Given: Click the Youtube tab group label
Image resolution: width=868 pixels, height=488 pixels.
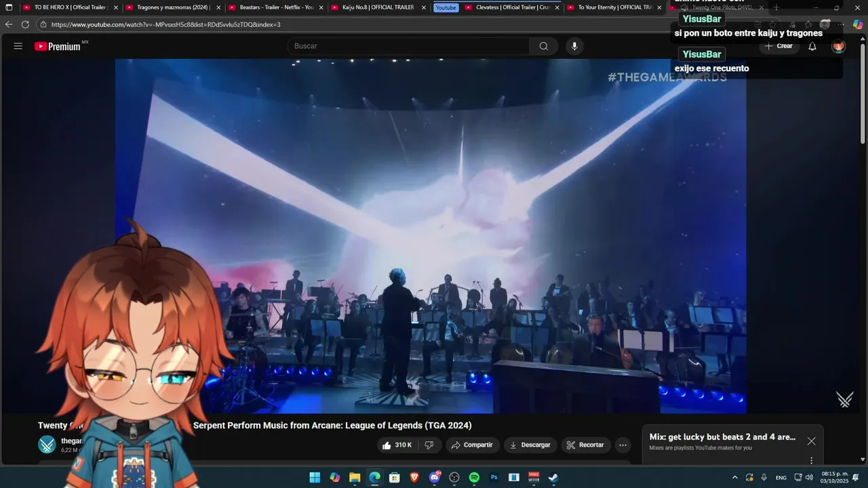Looking at the screenshot, I should click(x=446, y=7).
